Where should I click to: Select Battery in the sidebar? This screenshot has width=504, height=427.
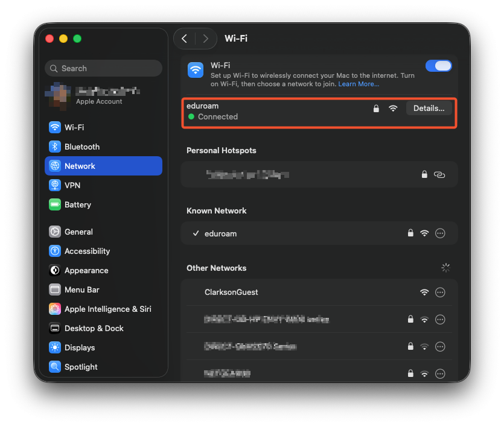pos(103,204)
